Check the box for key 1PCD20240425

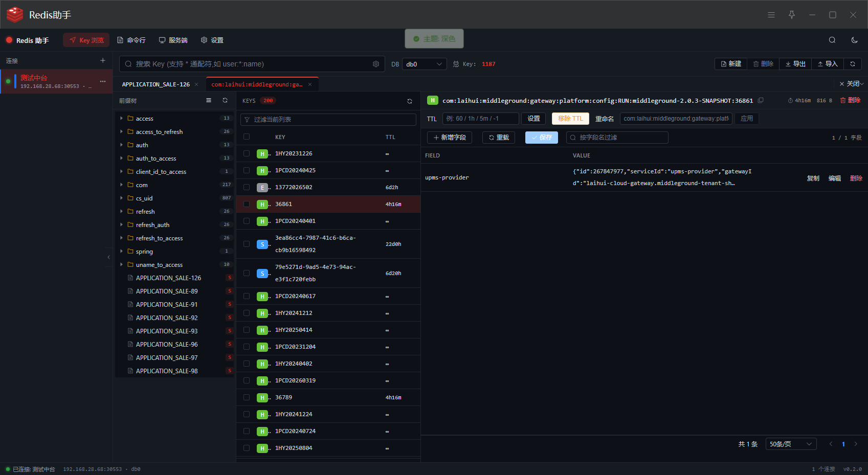[247, 170]
